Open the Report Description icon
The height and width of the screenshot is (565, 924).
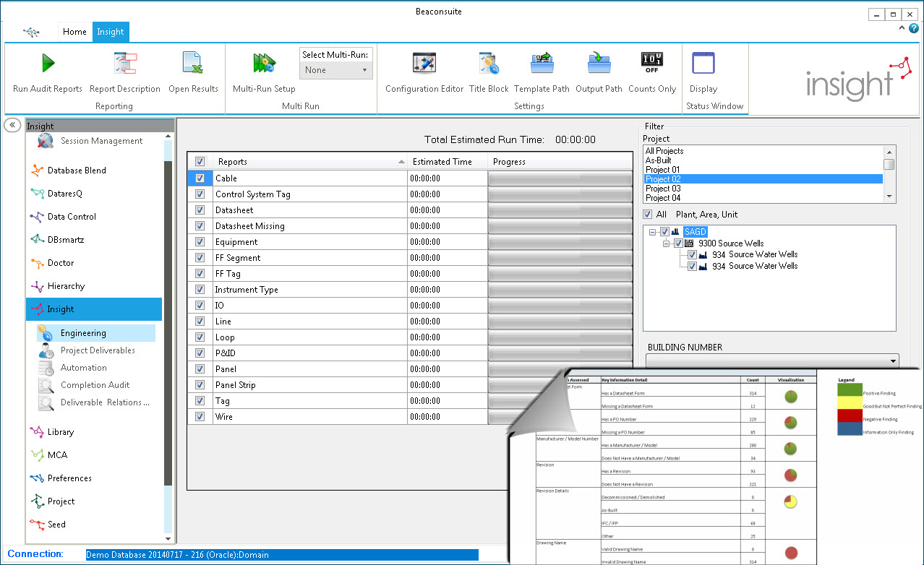(x=125, y=64)
